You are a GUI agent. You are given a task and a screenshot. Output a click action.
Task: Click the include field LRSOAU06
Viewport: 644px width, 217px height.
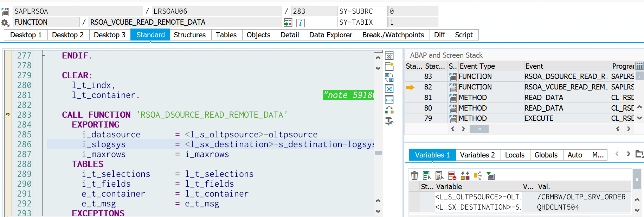tap(217, 11)
